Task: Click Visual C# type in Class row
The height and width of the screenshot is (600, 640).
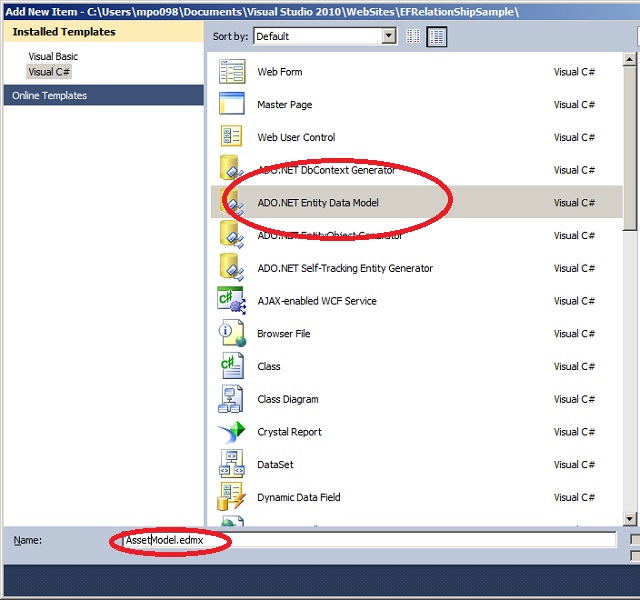Action: tap(574, 366)
